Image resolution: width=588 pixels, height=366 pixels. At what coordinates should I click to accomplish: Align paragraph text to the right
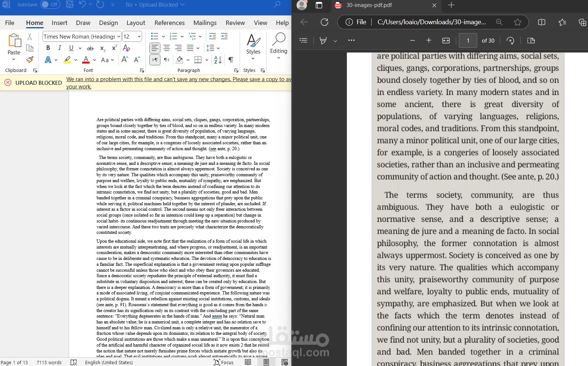(x=178, y=48)
